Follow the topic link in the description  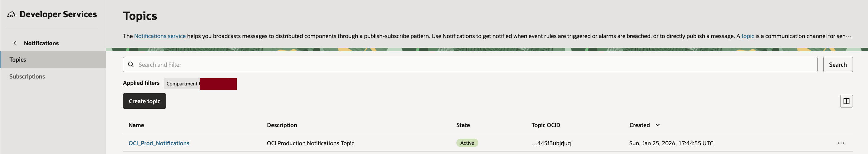click(x=747, y=36)
